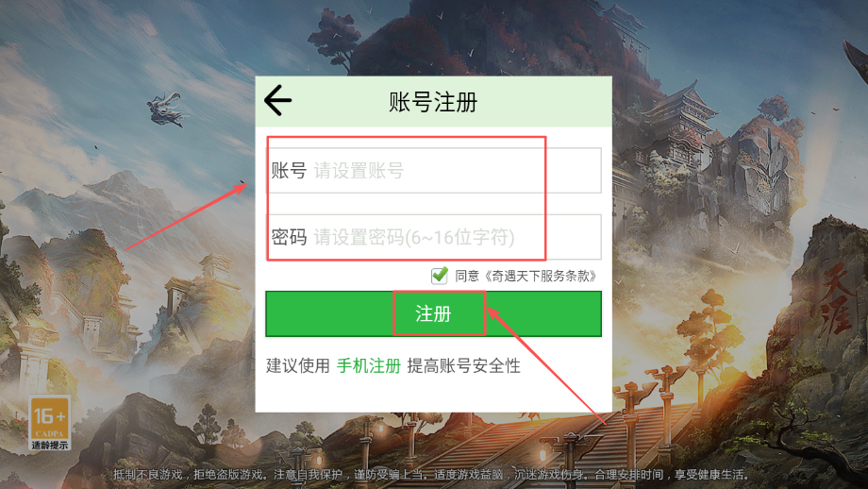Click the 密码 field label
Viewport: 868px width, 489px height.
point(289,237)
